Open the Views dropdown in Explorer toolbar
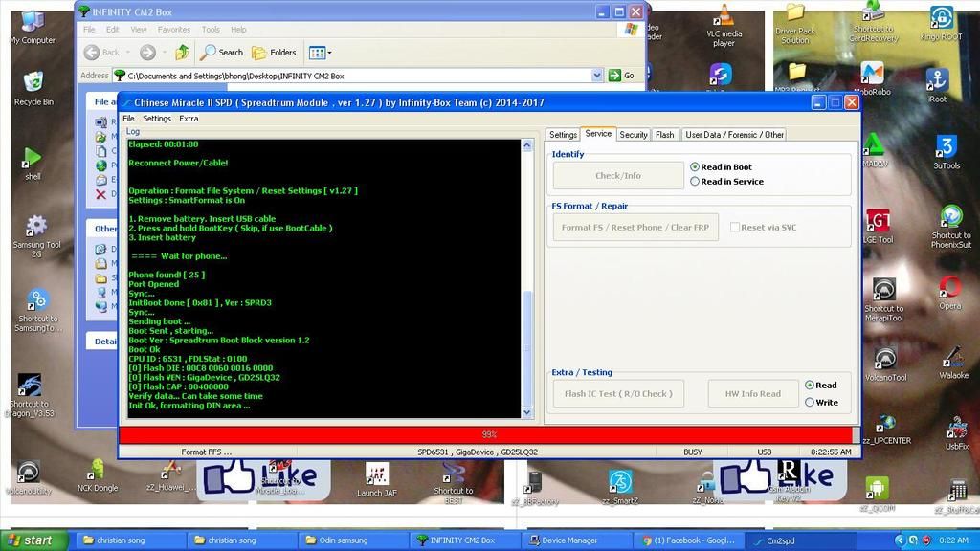 (x=319, y=53)
